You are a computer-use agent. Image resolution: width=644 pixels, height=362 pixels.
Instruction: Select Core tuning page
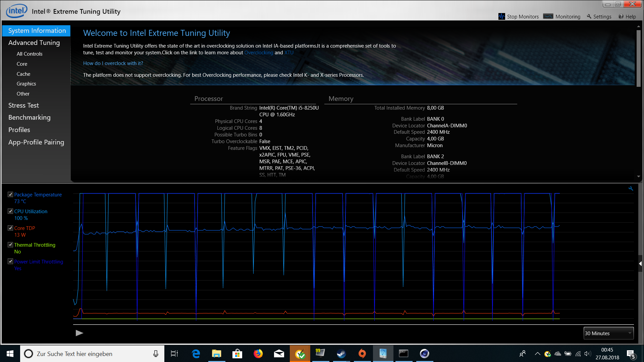click(22, 64)
